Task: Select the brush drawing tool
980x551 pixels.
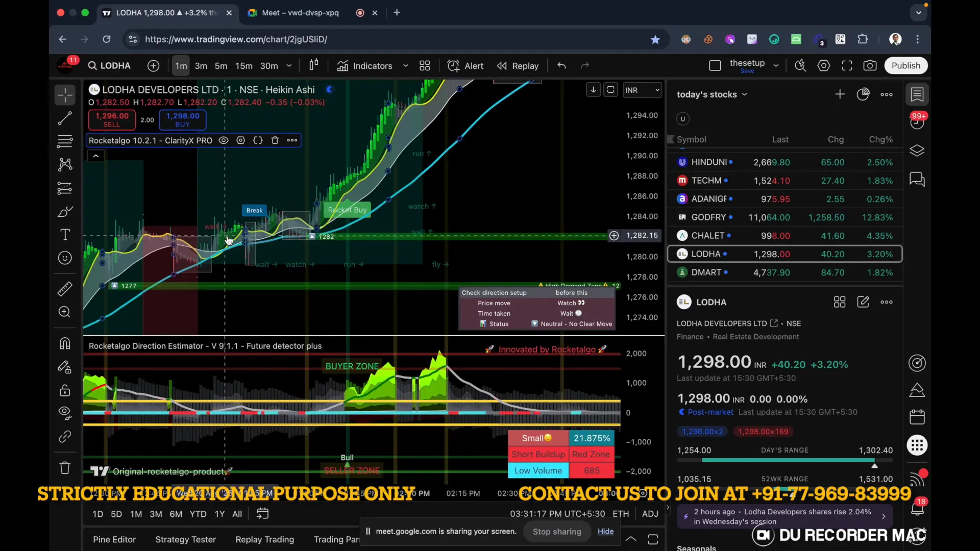Action: 65,211
